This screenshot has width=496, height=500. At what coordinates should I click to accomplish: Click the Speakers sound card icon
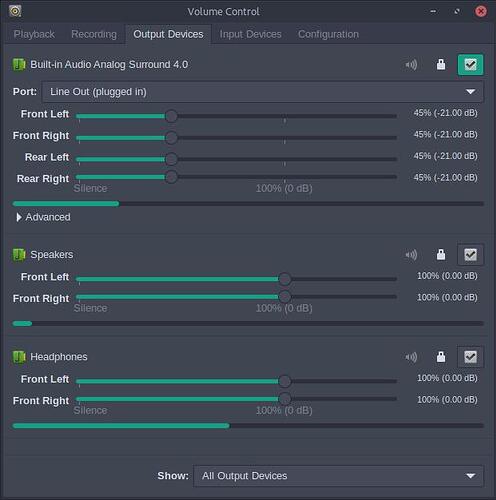pyautogui.click(x=19, y=255)
